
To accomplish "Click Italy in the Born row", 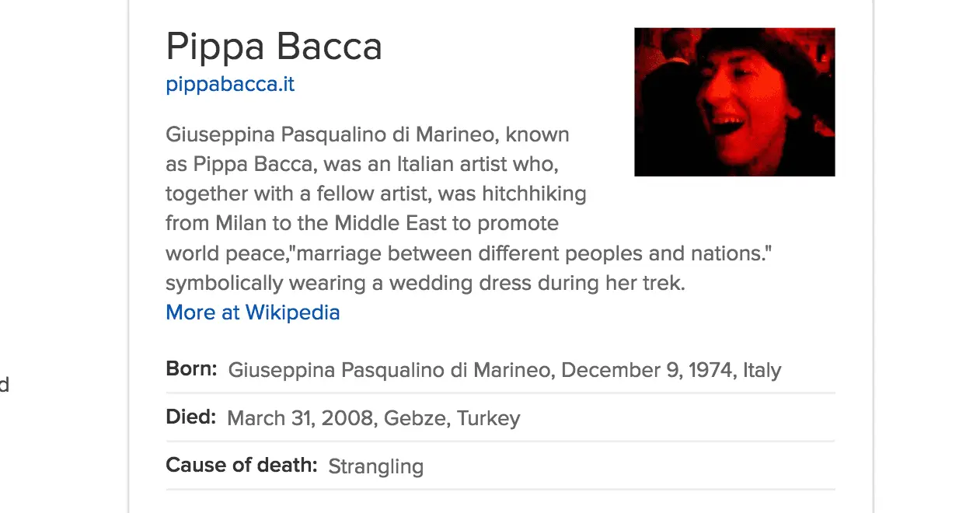I will click(x=762, y=370).
